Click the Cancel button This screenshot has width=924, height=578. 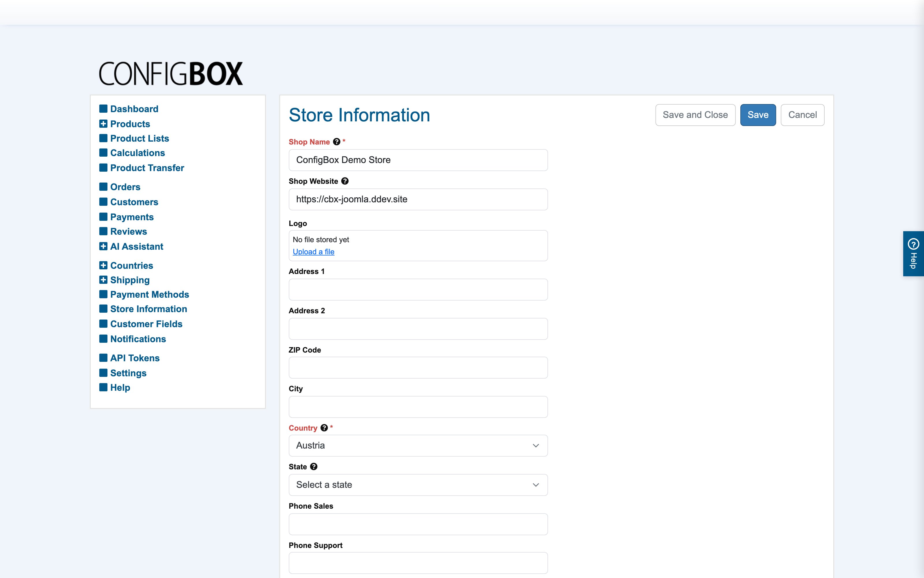803,115
